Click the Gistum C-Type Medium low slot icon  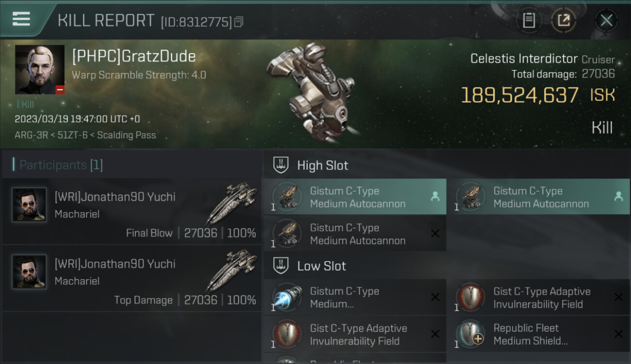[287, 297]
